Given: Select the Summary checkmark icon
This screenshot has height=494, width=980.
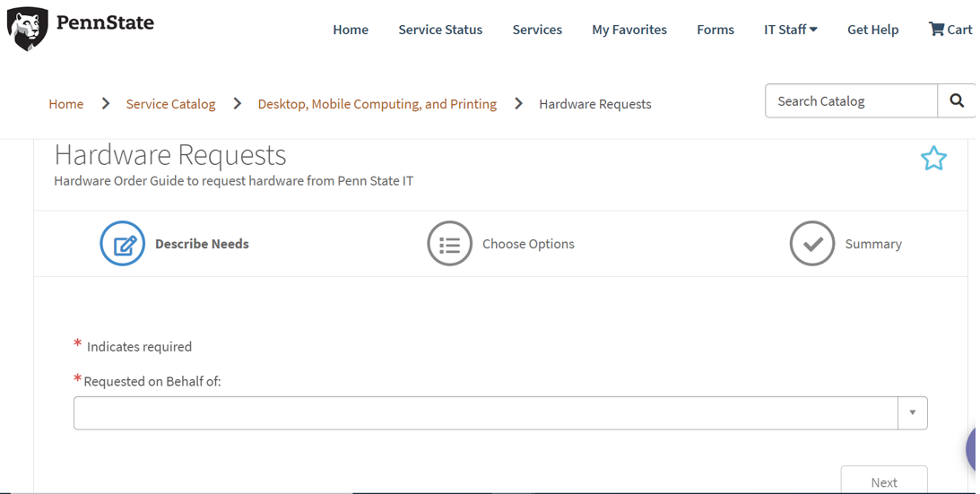Looking at the screenshot, I should (x=811, y=243).
